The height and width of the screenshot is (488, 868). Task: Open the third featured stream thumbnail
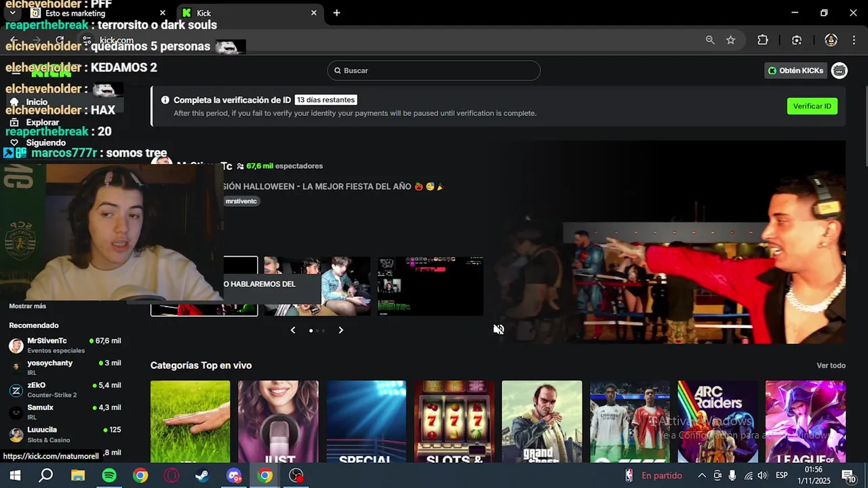coord(431,286)
